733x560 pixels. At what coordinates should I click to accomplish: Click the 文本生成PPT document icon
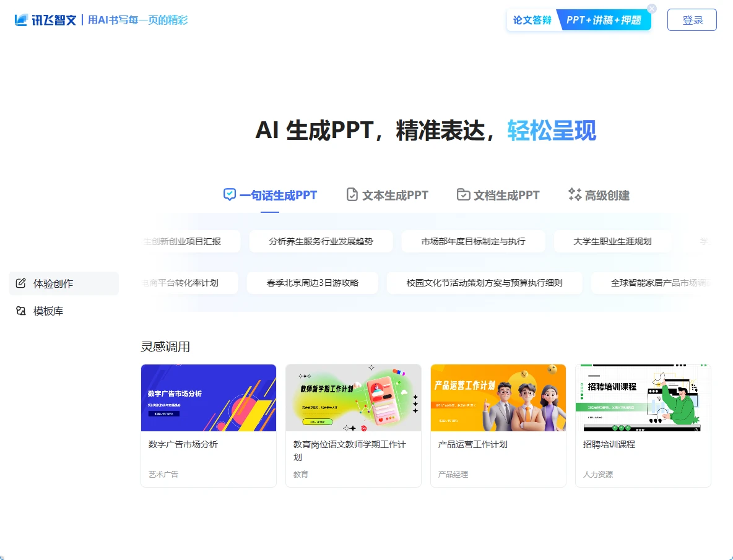pyautogui.click(x=352, y=195)
